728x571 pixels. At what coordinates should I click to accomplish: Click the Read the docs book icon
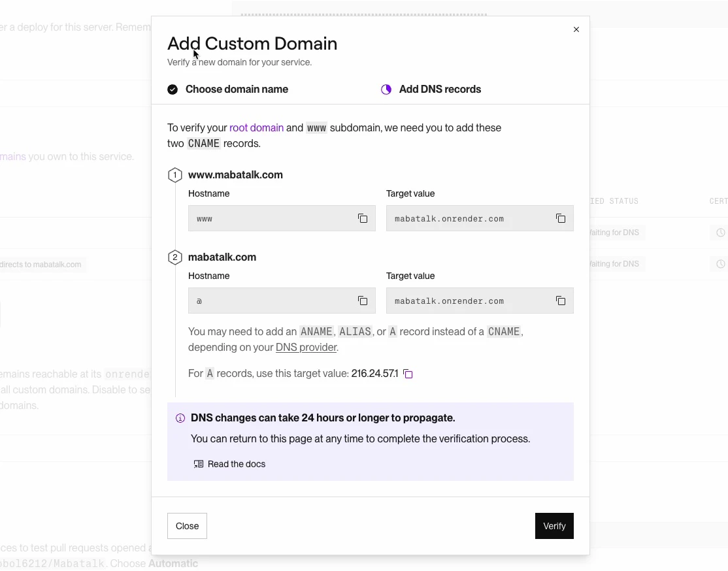tap(199, 464)
